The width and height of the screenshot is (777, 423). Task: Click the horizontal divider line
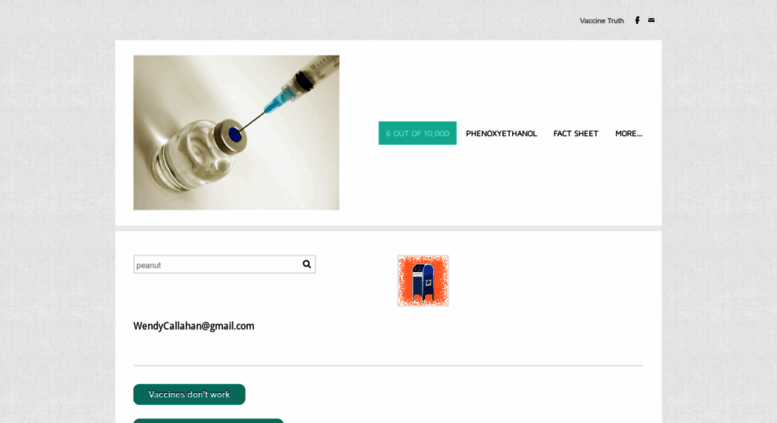coord(388,366)
